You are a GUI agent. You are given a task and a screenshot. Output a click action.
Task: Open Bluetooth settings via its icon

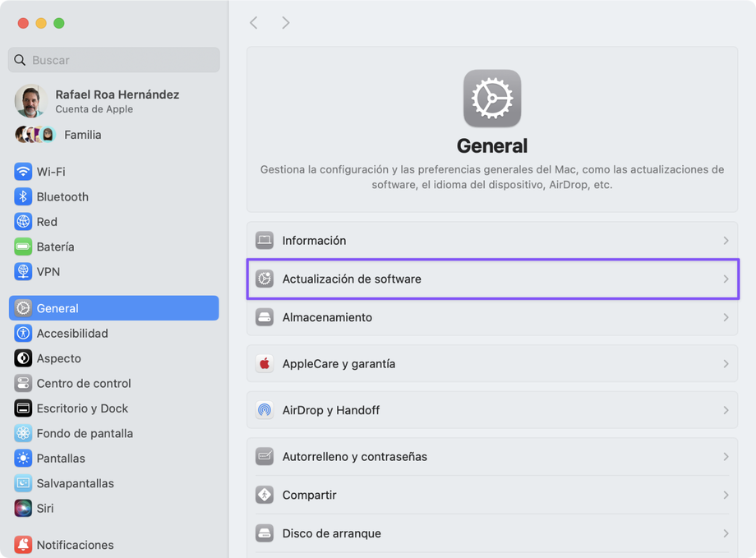tap(23, 196)
